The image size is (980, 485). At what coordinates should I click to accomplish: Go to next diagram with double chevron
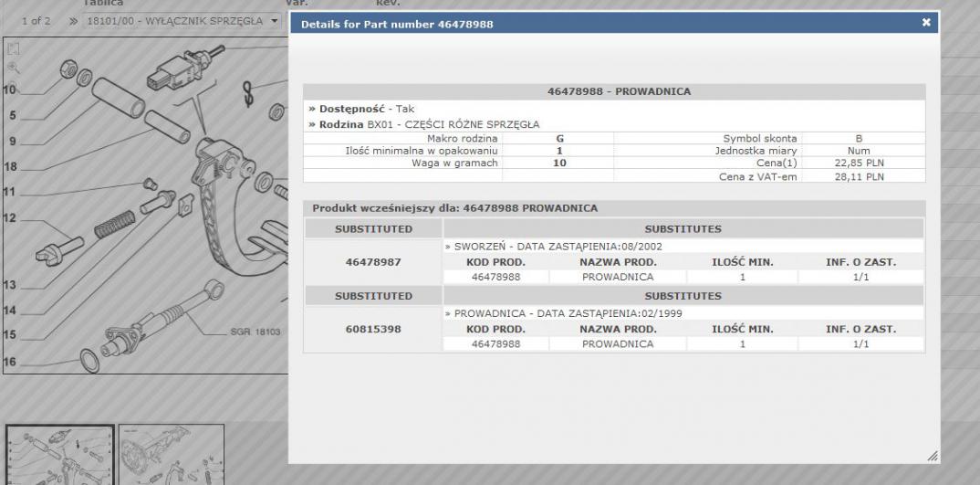pyautogui.click(x=73, y=21)
